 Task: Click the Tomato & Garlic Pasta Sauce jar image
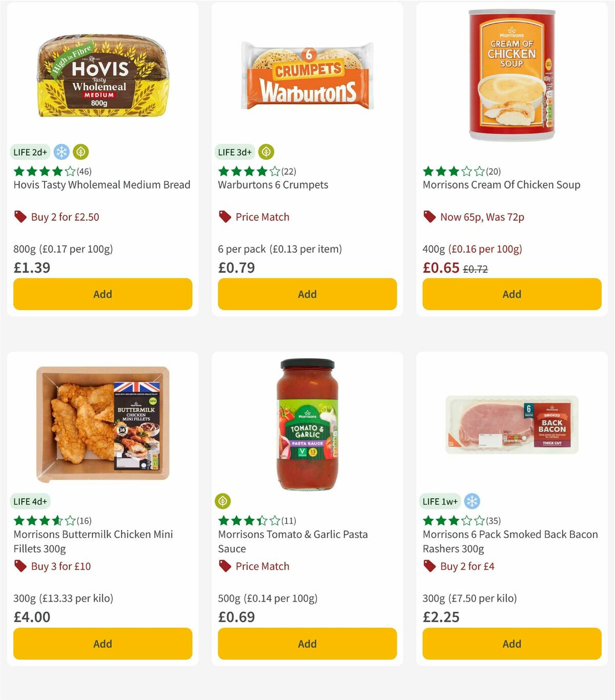pyautogui.click(x=306, y=425)
